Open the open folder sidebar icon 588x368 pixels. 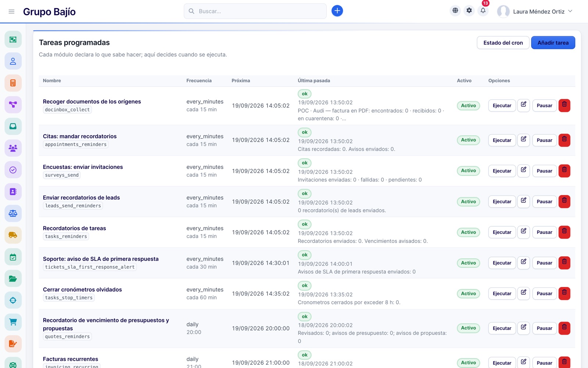click(x=13, y=279)
